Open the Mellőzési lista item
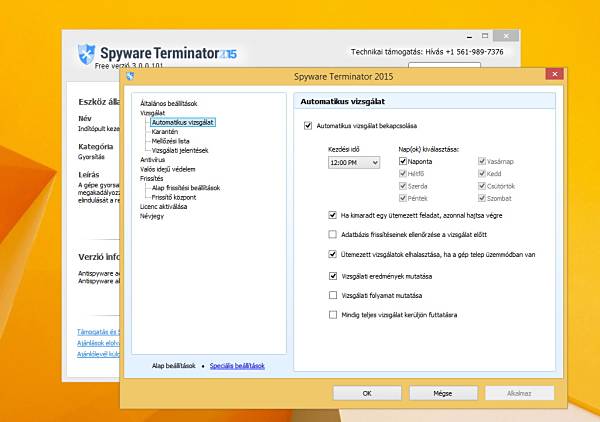 pyautogui.click(x=170, y=141)
